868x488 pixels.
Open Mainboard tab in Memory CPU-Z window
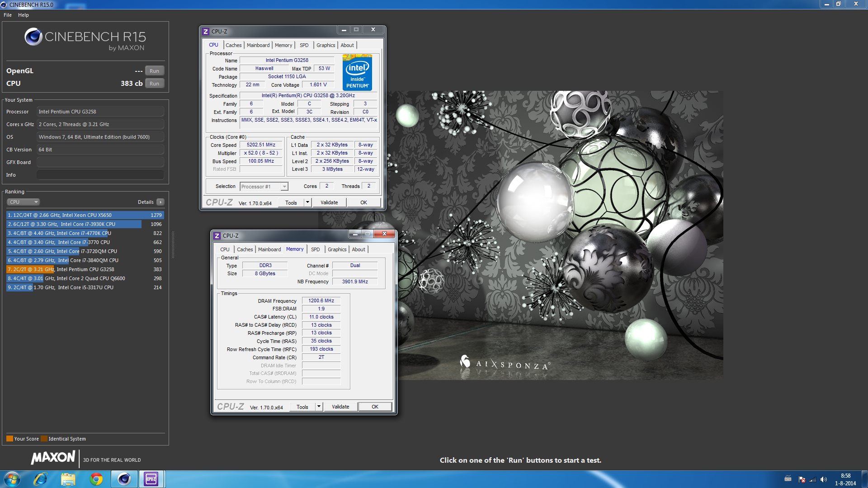coord(269,249)
